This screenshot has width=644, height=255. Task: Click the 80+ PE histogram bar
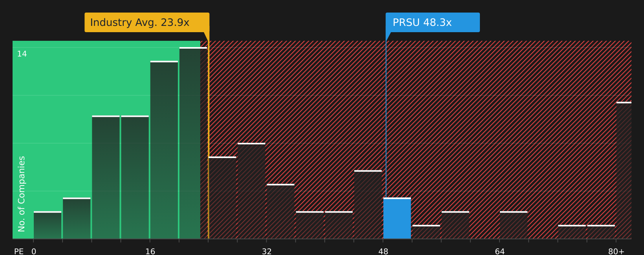coord(624,170)
